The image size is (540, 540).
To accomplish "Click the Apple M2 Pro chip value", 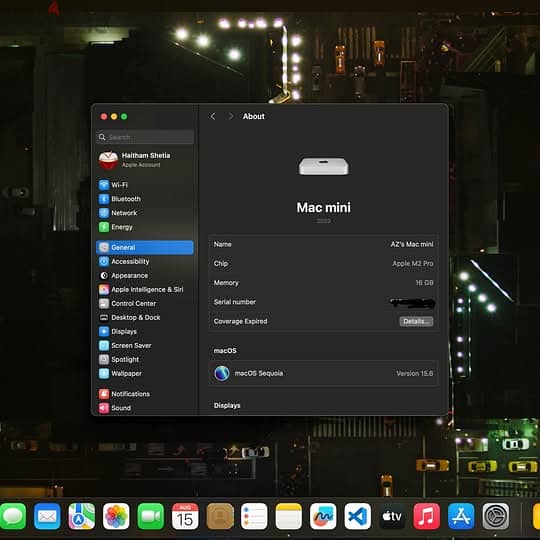I will [413, 263].
